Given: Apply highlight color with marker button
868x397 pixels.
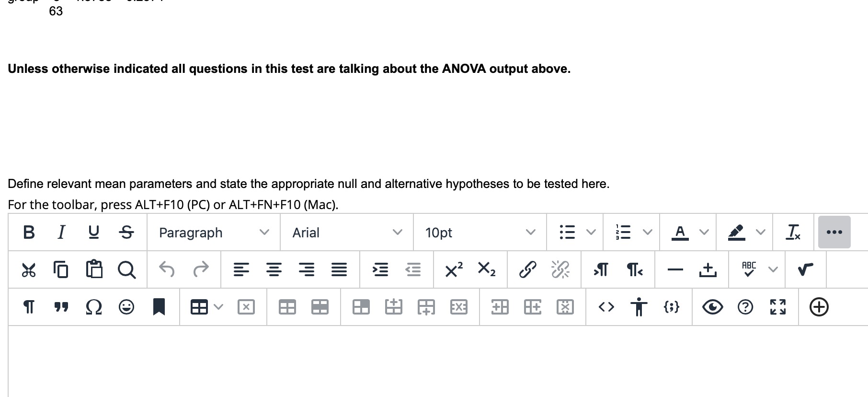Looking at the screenshot, I should coord(736,233).
